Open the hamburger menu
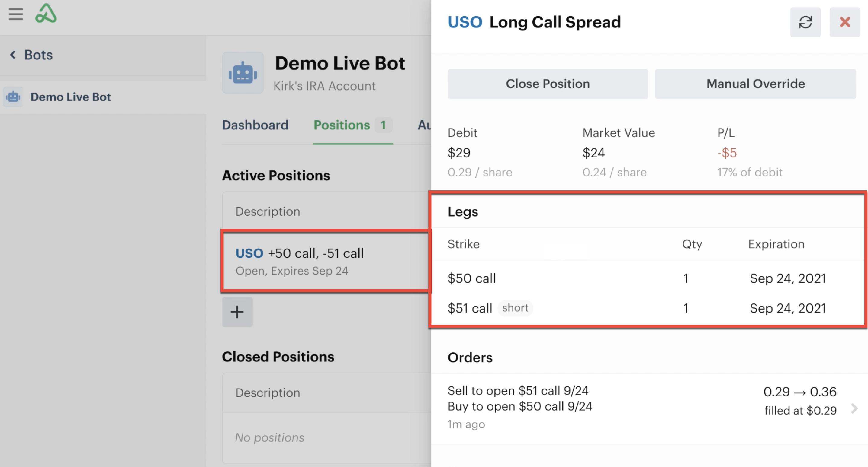868x467 pixels. 16,14
